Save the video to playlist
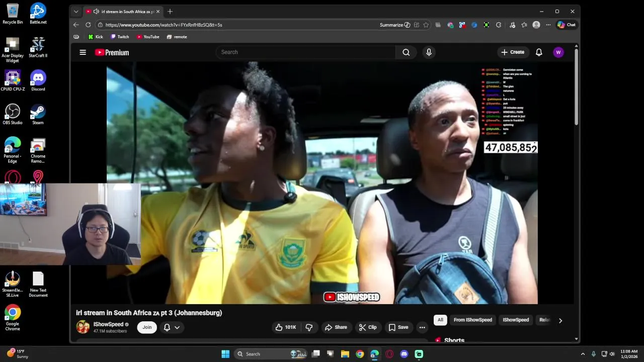The image size is (644, 362). coord(398,327)
